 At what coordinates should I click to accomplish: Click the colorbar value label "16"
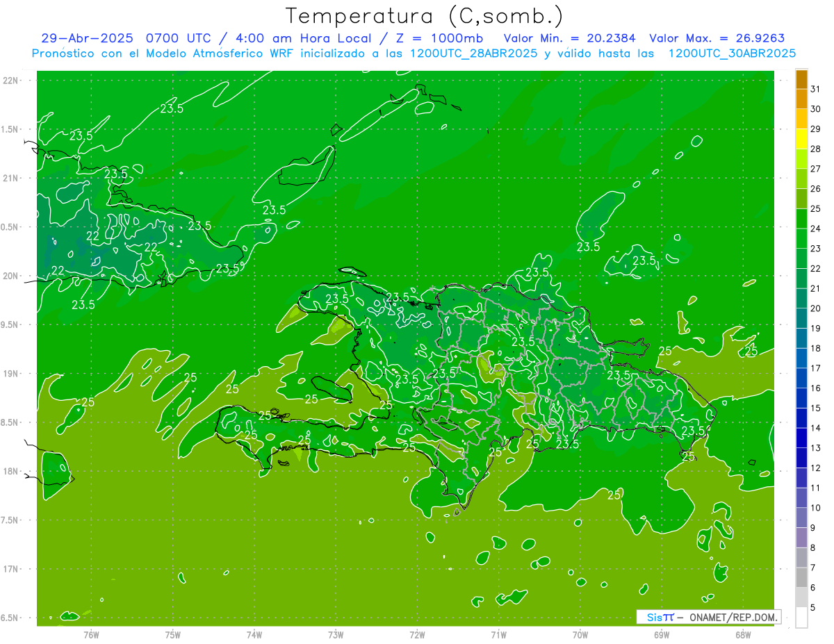pos(816,388)
